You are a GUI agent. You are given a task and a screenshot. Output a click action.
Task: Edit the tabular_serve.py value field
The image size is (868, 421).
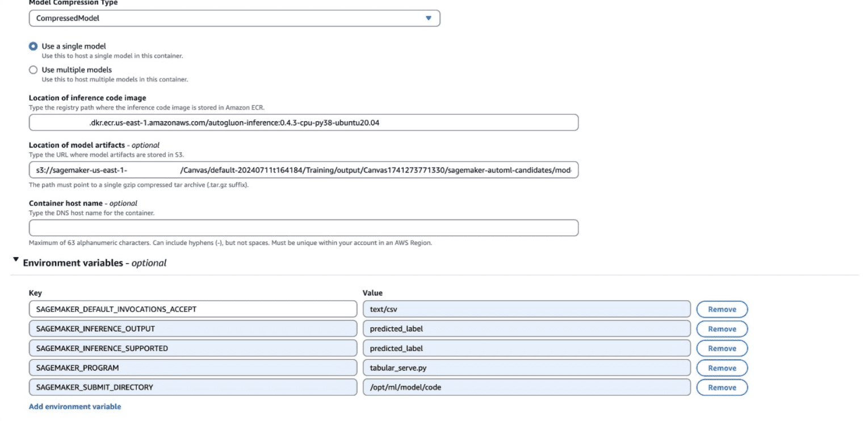coord(526,368)
